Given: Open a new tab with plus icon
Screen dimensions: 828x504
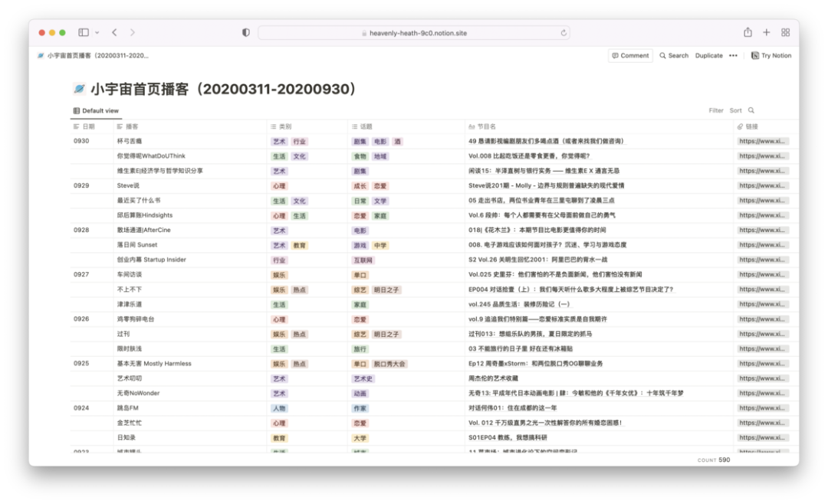Looking at the screenshot, I should (766, 33).
